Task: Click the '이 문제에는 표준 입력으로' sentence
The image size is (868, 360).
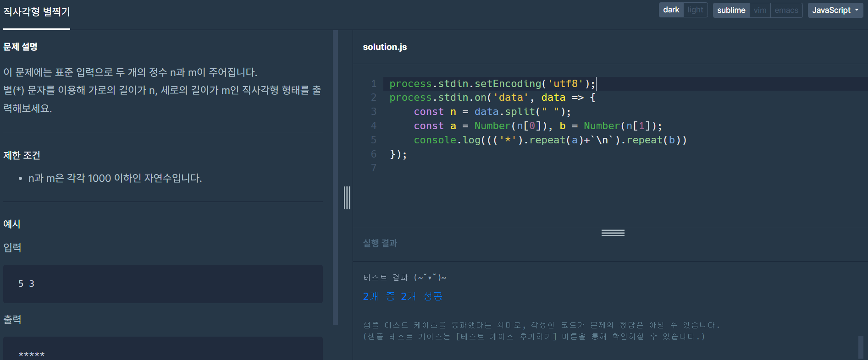Action: point(130,72)
